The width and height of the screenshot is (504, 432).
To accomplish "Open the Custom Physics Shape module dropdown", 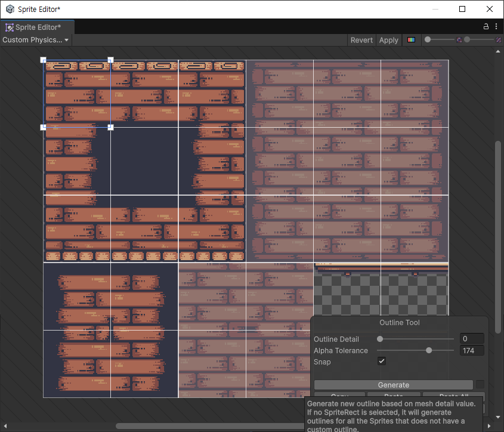I will [36, 40].
